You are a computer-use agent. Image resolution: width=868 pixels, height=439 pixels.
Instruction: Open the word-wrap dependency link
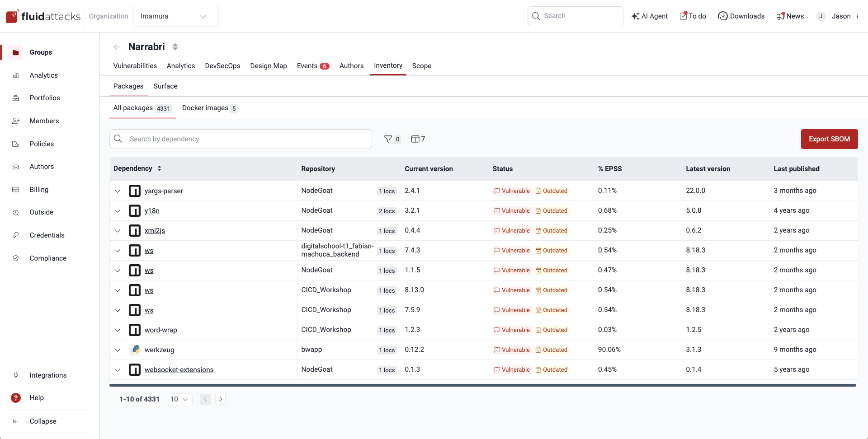[161, 330]
